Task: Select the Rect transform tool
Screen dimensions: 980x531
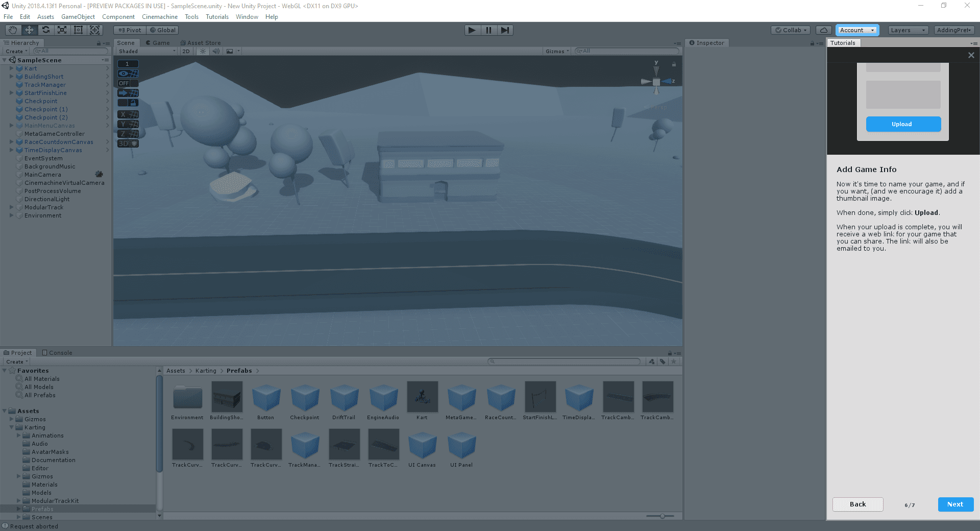Action: pos(78,30)
